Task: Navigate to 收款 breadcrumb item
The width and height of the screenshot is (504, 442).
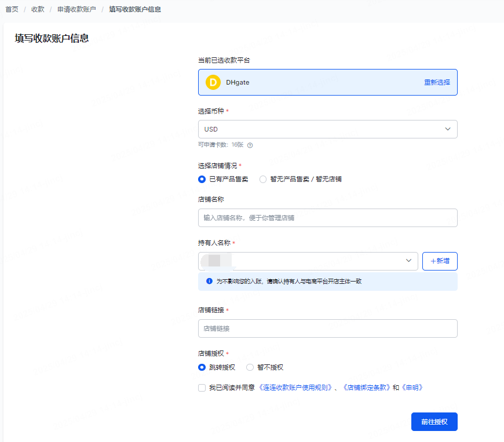Action: tap(38, 10)
